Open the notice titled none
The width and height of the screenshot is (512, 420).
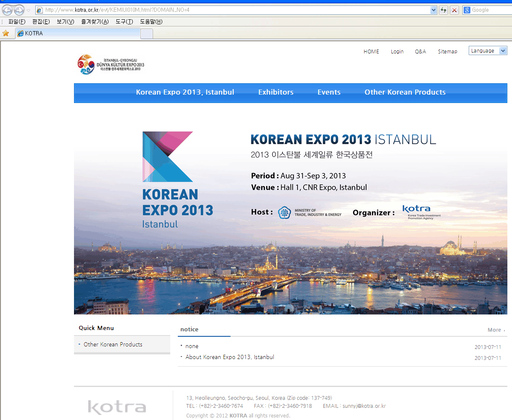pyautogui.click(x=192, y=346)
